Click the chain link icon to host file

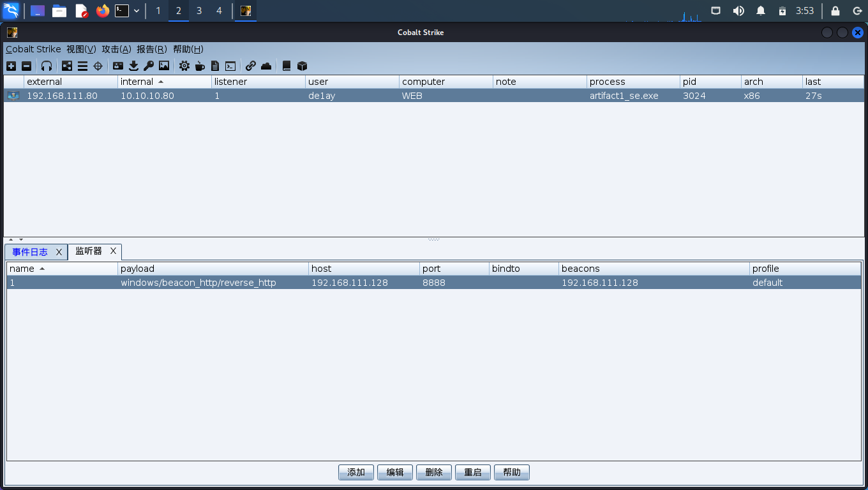pos(251,66)
